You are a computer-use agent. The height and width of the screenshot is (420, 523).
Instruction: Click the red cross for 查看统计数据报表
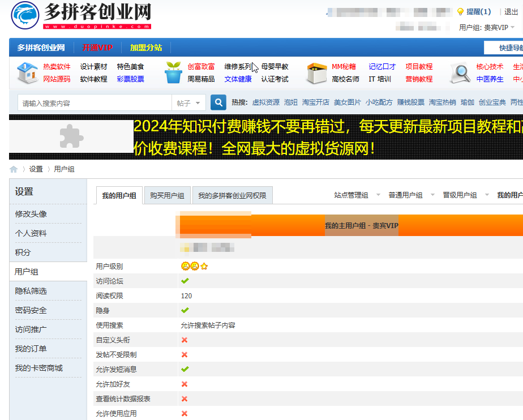(x=185, y=398)
